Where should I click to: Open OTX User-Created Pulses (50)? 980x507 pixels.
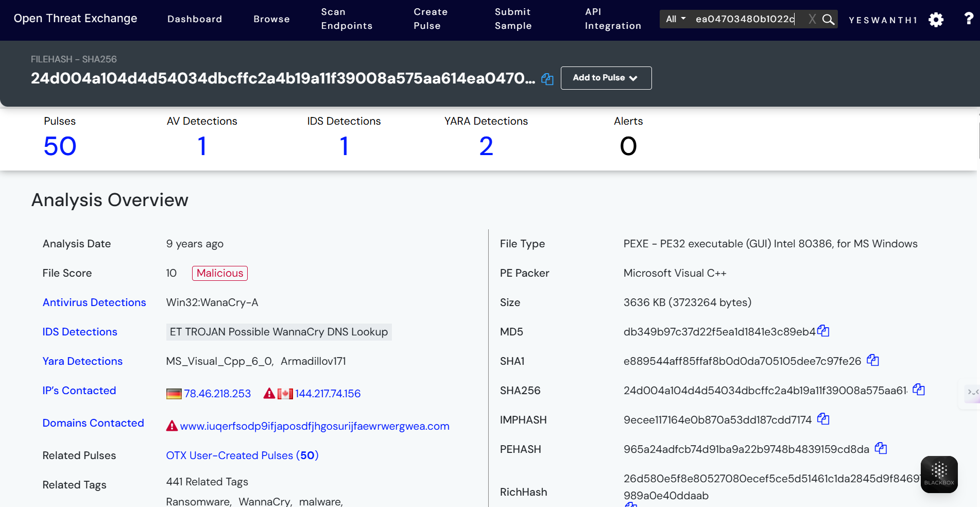(242, 455)
